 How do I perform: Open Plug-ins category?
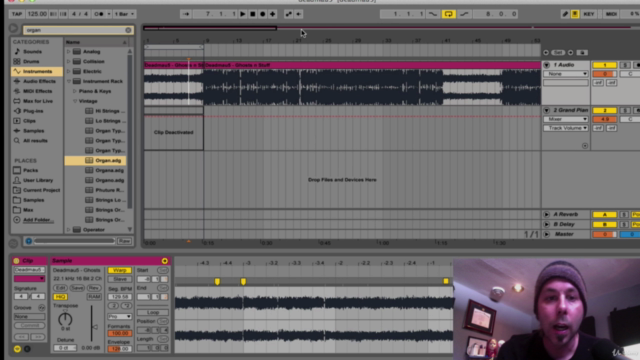pyautogui.click(x=33, y=111)
